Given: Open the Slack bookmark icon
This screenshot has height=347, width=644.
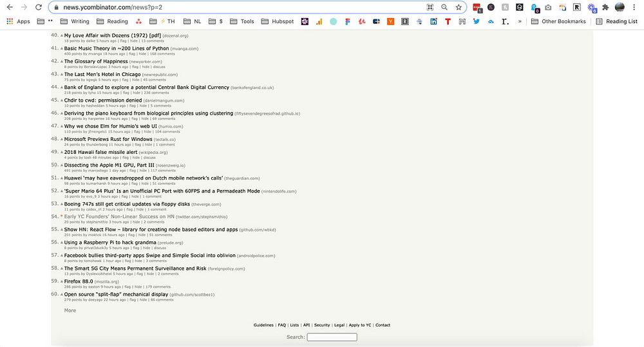Looking at the screenshot, I should pyautogui.click(x=305, y=21).
